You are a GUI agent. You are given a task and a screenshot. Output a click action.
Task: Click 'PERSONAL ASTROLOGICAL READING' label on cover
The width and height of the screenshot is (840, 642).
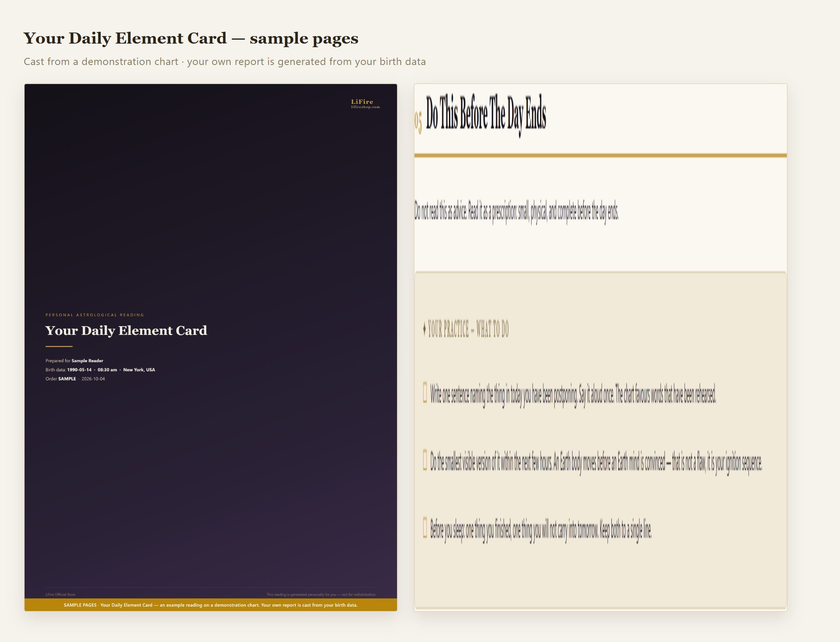point(95,315)
